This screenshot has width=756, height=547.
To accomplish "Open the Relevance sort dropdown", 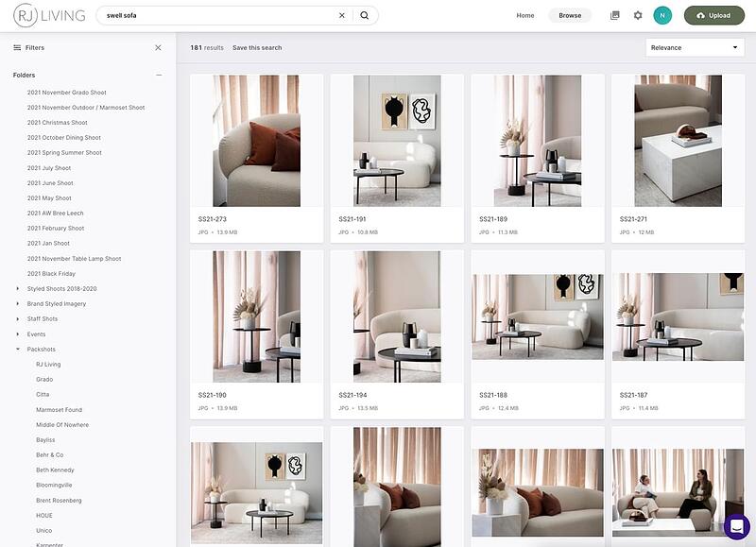I will 695,48.
